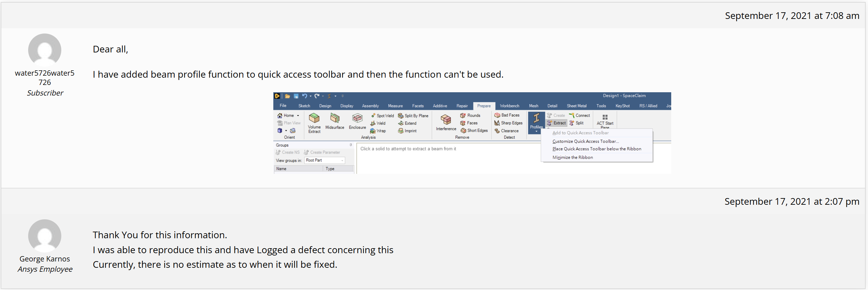
Task: Switch to the Measure ribbon tab
Action: pyautogui.click(x=395, y=106)
